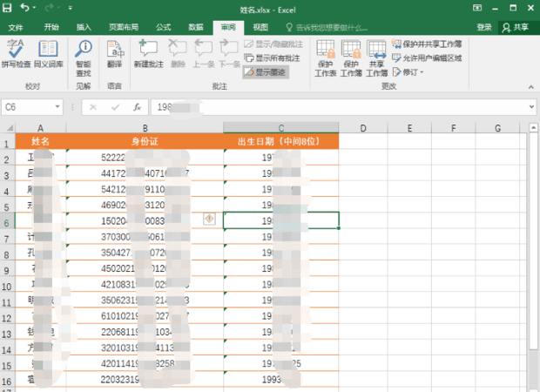Select column A header
The image size is (540, 392).
pos(40,128)
